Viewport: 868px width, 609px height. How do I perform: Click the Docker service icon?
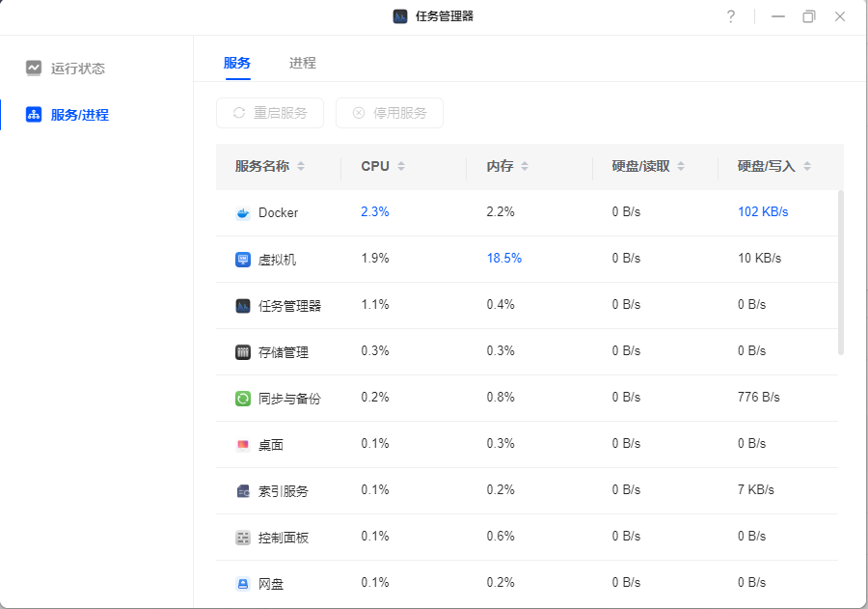tap(242, 212)
